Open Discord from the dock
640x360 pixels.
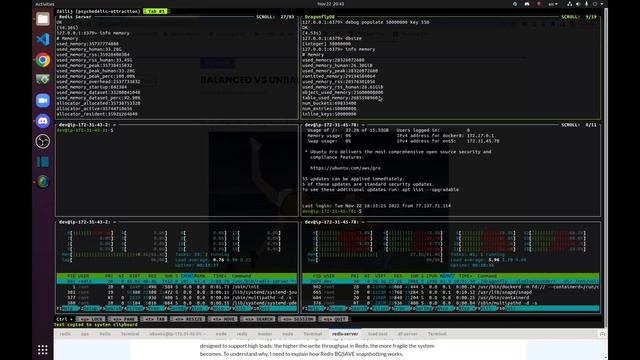pyautogui.click(x=42, y=121)
